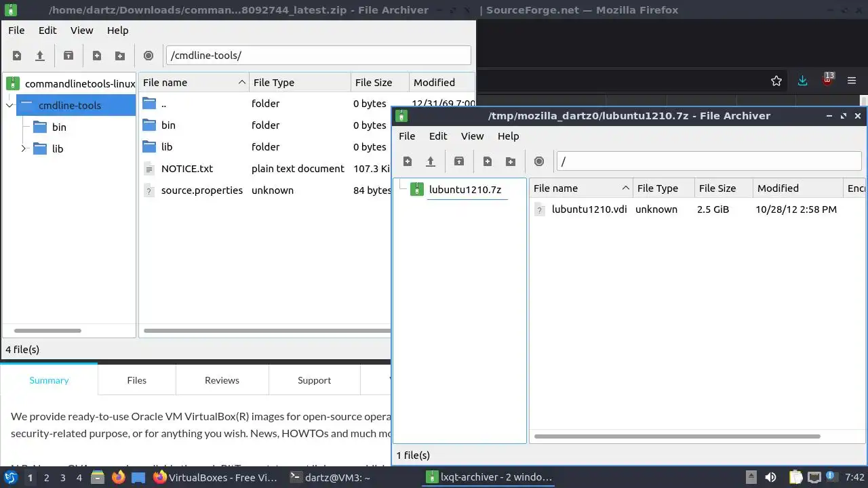Click show desktop icon in taskbar

(138, 477)
